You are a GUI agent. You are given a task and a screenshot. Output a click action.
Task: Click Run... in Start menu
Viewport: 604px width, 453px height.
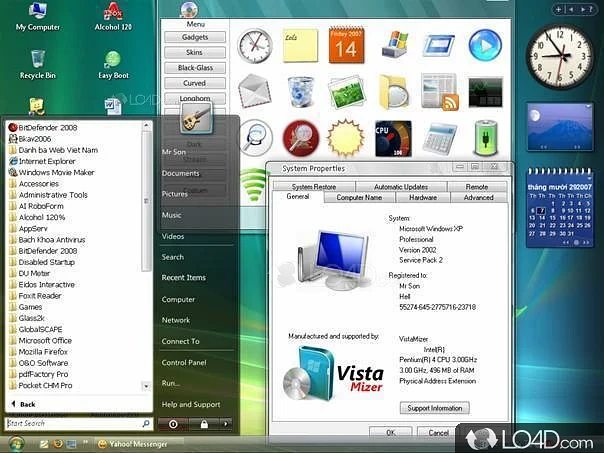click(171, 383)
